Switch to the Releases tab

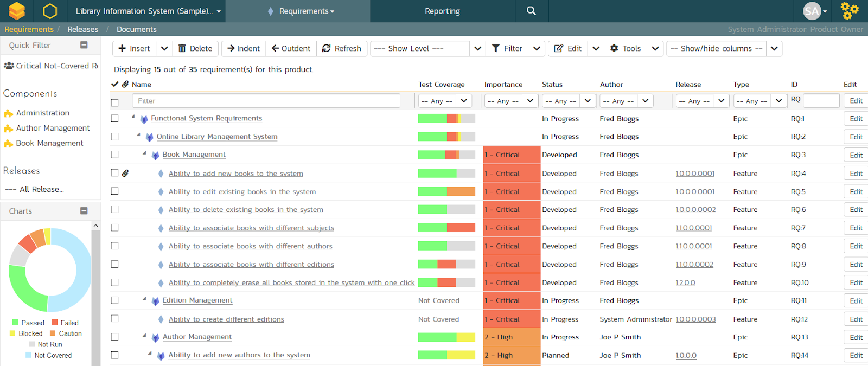pos(82,29)
